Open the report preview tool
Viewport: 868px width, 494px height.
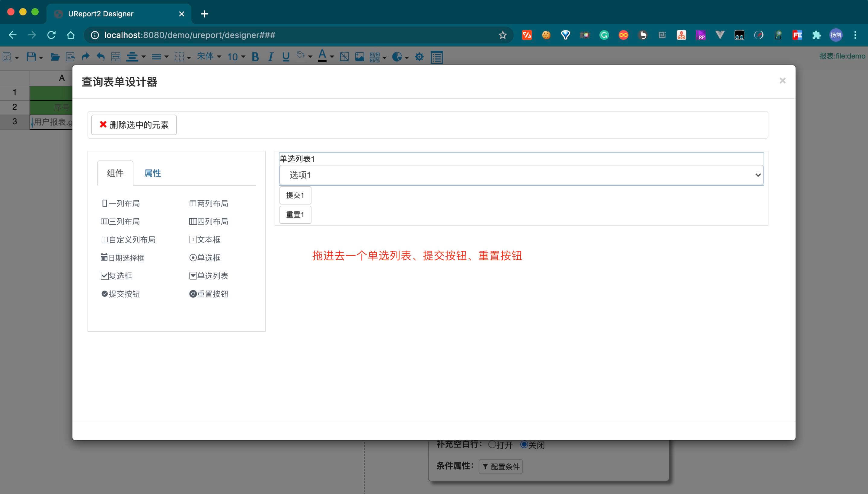tap(7, 57)
